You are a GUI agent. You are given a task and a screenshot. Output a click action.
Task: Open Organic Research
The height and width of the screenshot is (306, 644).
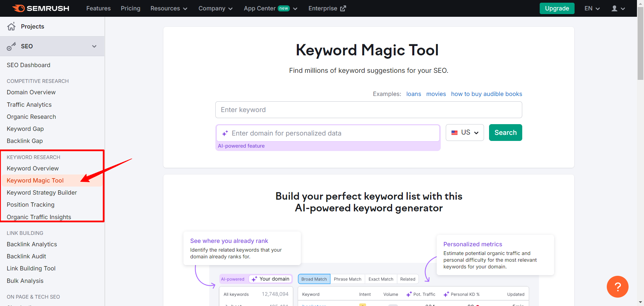point(31,117)
